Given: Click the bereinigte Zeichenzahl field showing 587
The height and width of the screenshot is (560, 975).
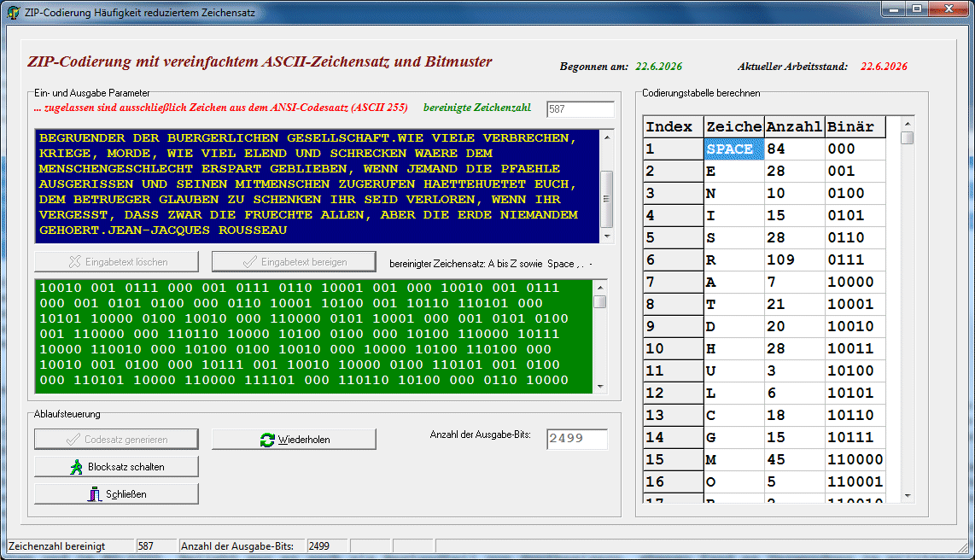Looking at the screenshot, I should point(581,108).
